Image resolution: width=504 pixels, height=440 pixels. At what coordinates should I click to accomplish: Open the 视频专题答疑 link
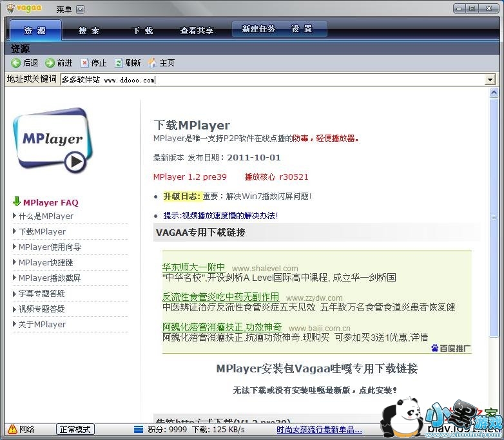pyautogui.click(x=41, y=309)
